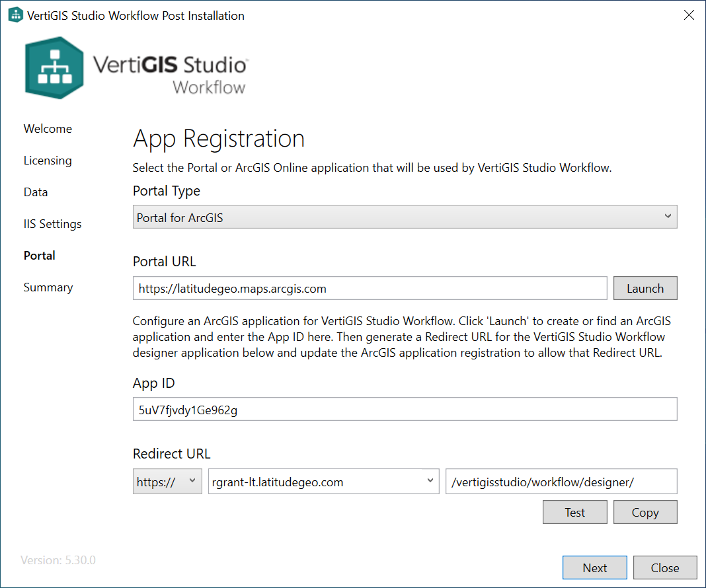This screenshot has width=706, height=588.
Task: Open the IIS Settings step
Action: coord(53,224)
